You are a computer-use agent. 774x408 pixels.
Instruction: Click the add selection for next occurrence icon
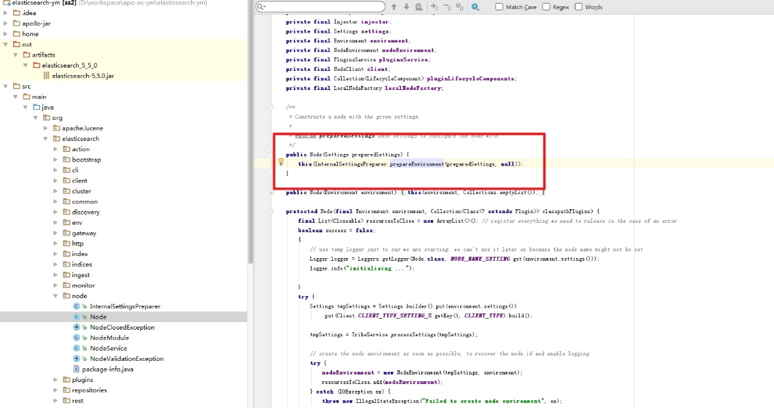tap(435, 7)
